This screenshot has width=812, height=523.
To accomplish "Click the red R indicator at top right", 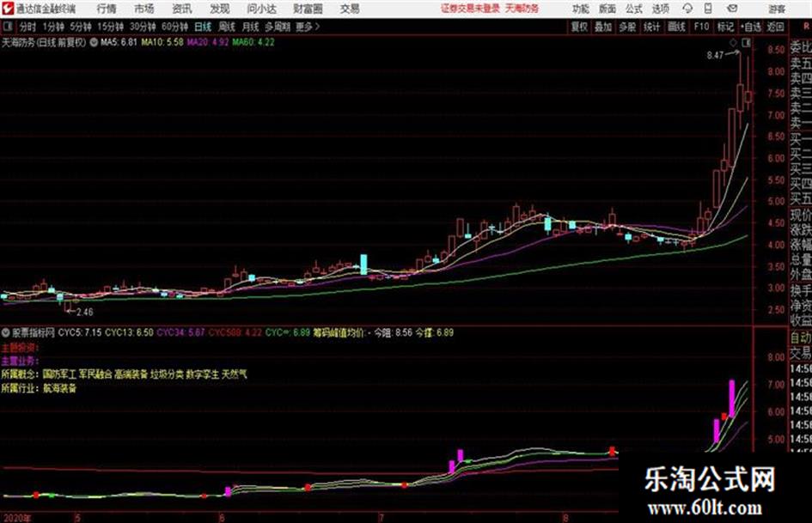I will 806,27.
